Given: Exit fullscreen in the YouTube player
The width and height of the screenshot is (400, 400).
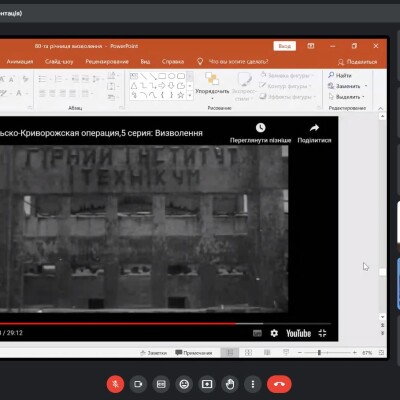Looking at the screenshot, I should pos(322,333).
